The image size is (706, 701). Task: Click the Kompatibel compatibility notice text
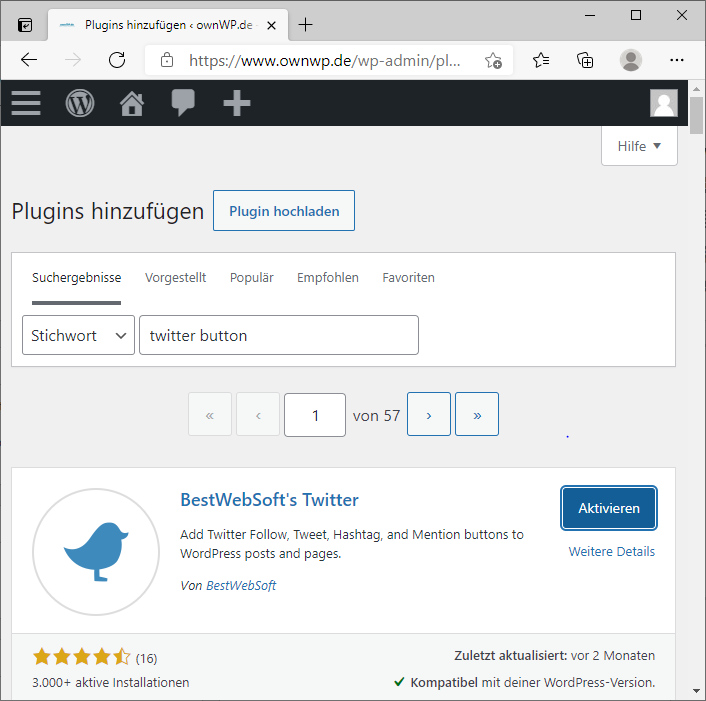tap(533, 683)
